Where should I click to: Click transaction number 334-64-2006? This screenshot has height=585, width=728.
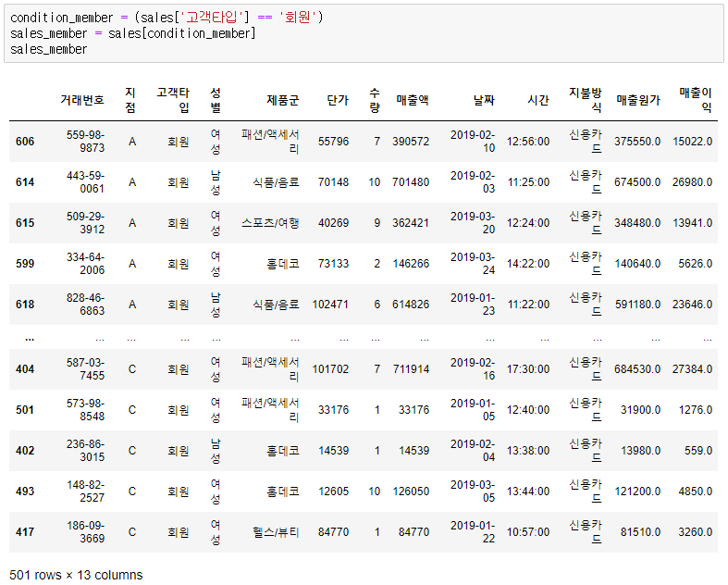85,264
